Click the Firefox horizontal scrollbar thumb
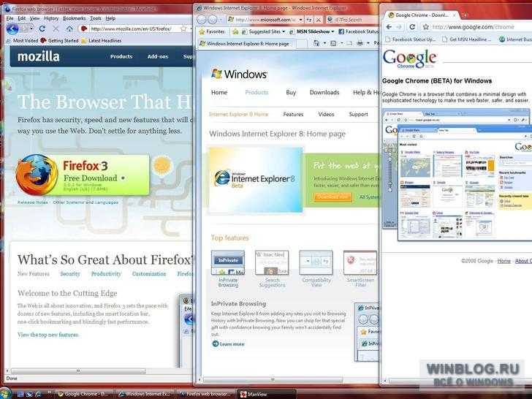Image resolution: width=532 pixels, height=399 pixels. [x=79, y=370]
